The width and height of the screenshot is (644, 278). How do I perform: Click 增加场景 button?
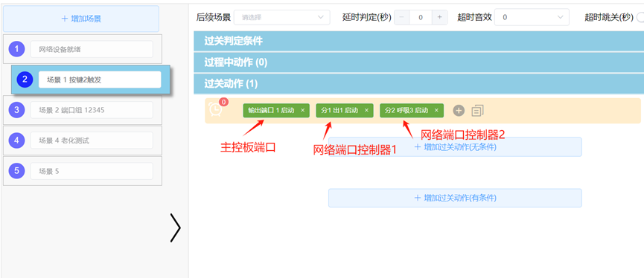tap(81, 19)
